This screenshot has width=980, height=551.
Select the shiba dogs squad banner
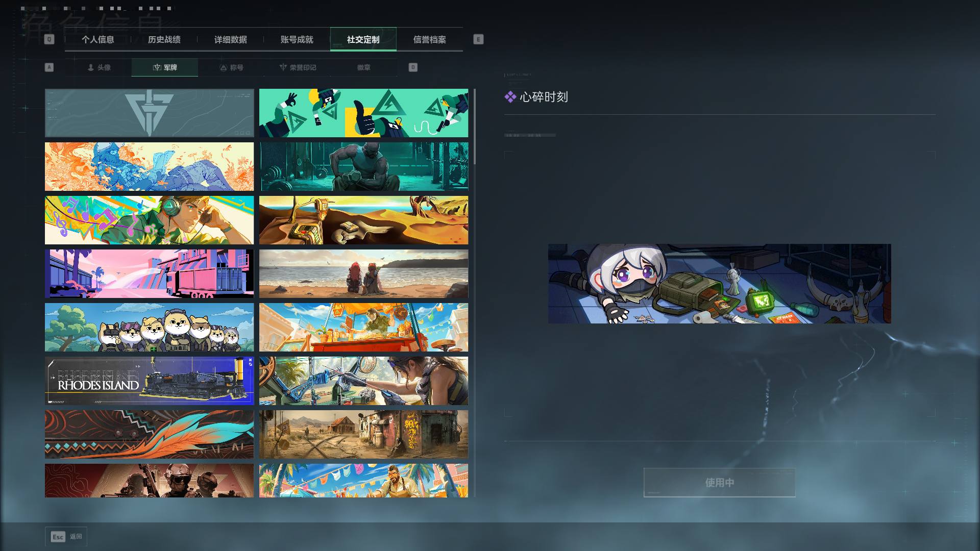coord(149,328)
